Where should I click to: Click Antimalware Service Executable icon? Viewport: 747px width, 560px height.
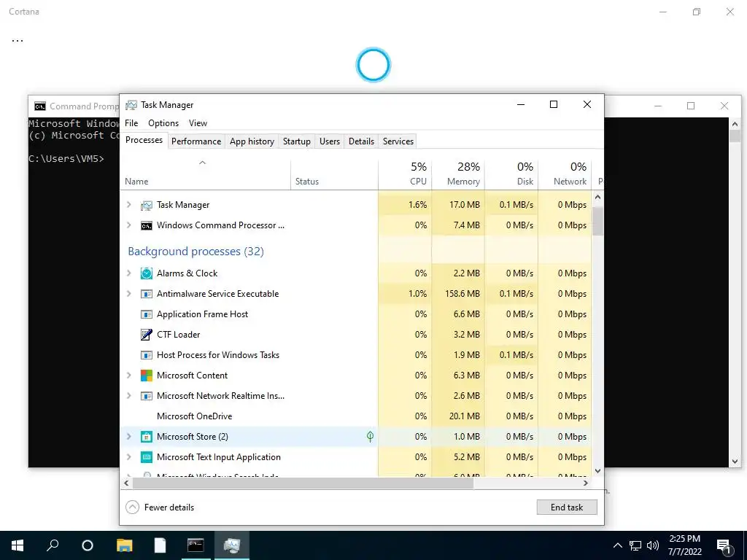pyautogui.click(x=146, y=294)
